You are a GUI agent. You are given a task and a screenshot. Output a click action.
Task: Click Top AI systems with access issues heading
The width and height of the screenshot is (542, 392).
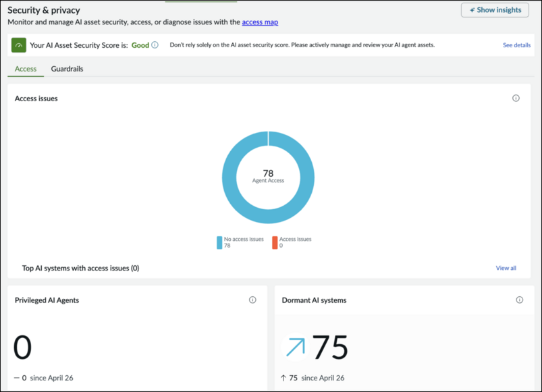[80, 268]
